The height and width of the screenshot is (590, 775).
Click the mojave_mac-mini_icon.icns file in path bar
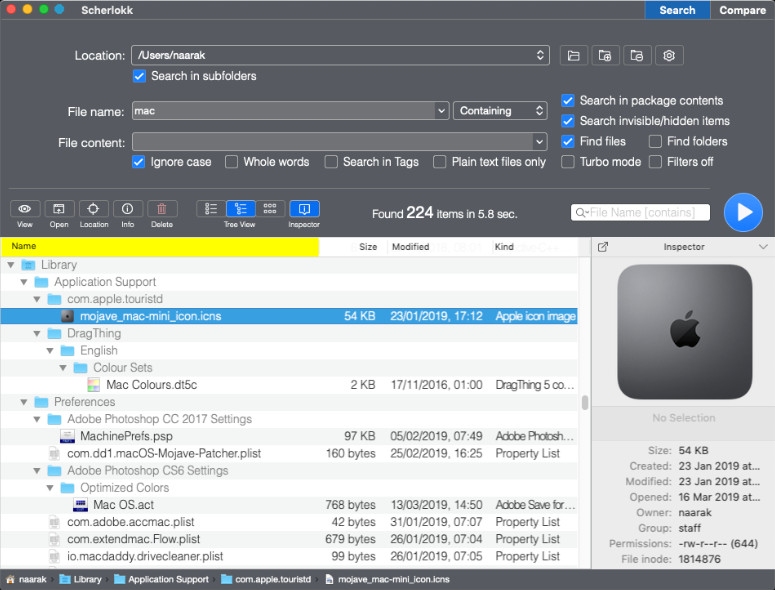(x=388, y=580)
